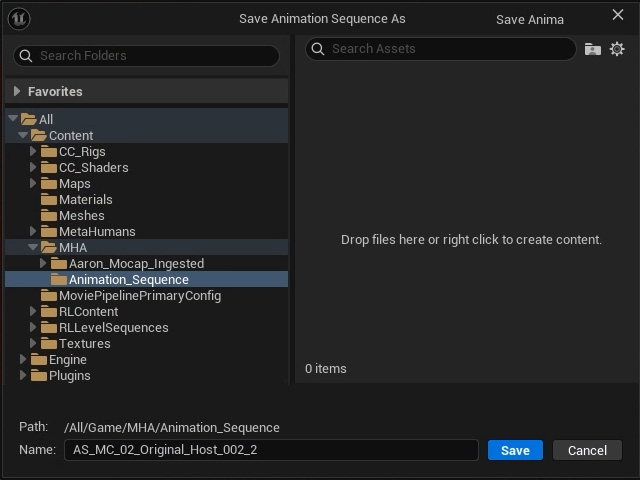Collapse the MHA folder tree

(x=33, y=247)
